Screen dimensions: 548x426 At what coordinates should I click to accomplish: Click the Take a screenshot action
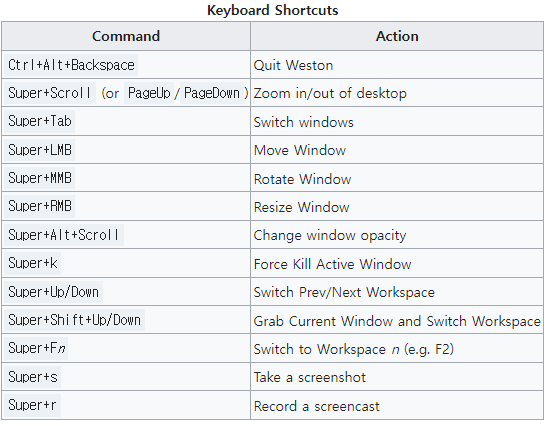pyautogui.click(x=310, y=377)
